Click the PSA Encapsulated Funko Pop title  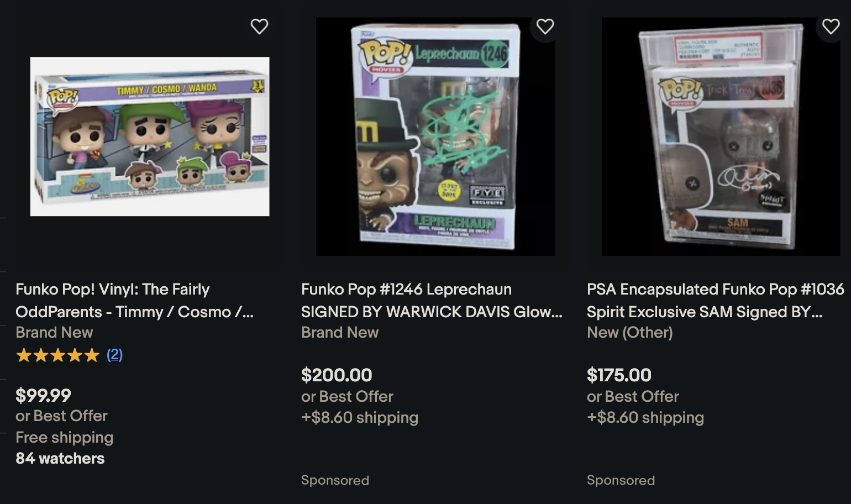(715, 301)
